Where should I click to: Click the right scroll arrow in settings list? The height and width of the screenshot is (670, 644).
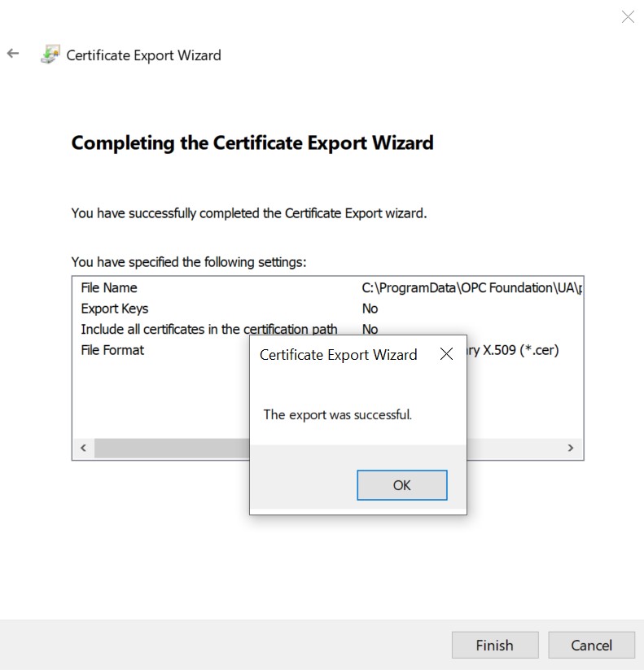pos(571,448)
